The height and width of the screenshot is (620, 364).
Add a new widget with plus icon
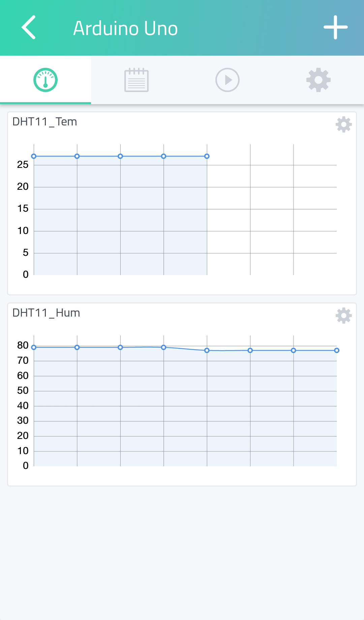336,27
